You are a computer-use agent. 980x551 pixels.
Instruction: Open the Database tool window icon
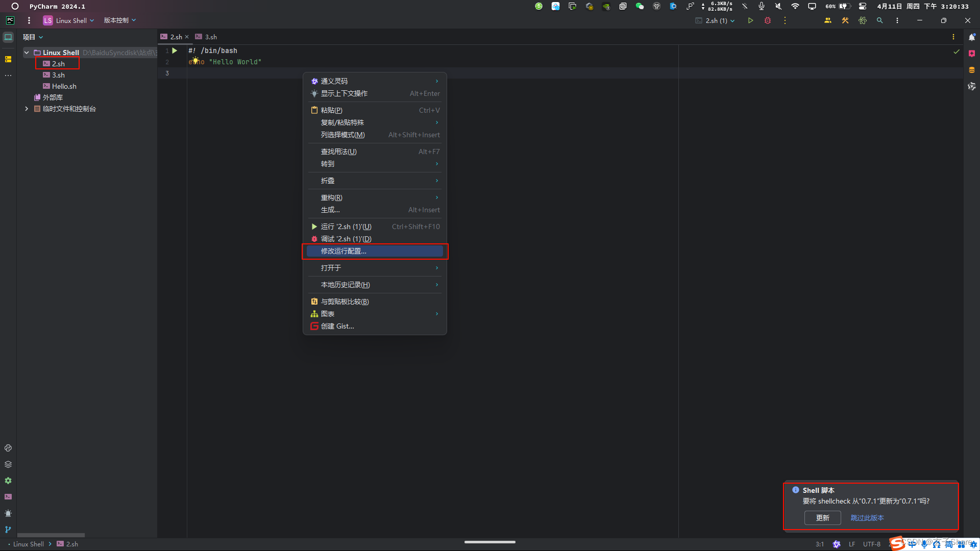pos(972,70)
